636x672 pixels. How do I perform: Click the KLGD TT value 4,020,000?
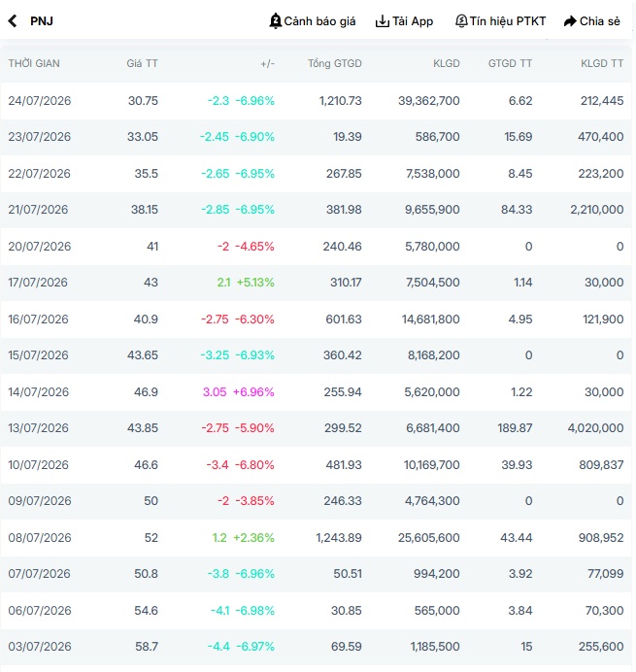(596, 428)
